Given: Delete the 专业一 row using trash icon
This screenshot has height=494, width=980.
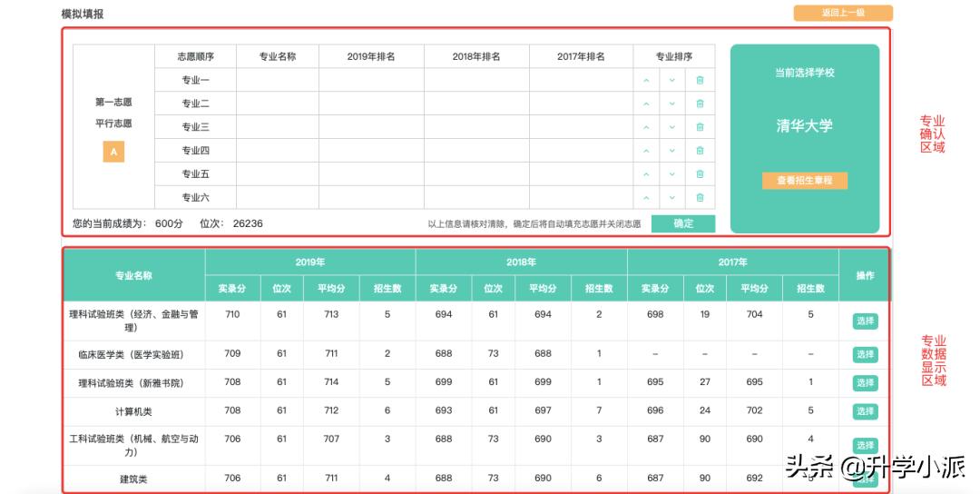Looking at the screenshot, I should 700,80.
